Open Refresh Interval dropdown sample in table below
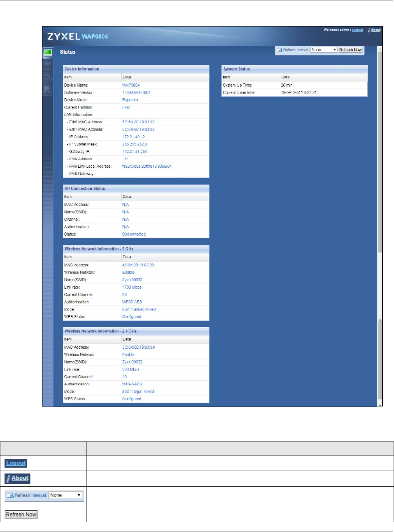The height and width of the screenshot is (532, 394). [x=66, y=495]
